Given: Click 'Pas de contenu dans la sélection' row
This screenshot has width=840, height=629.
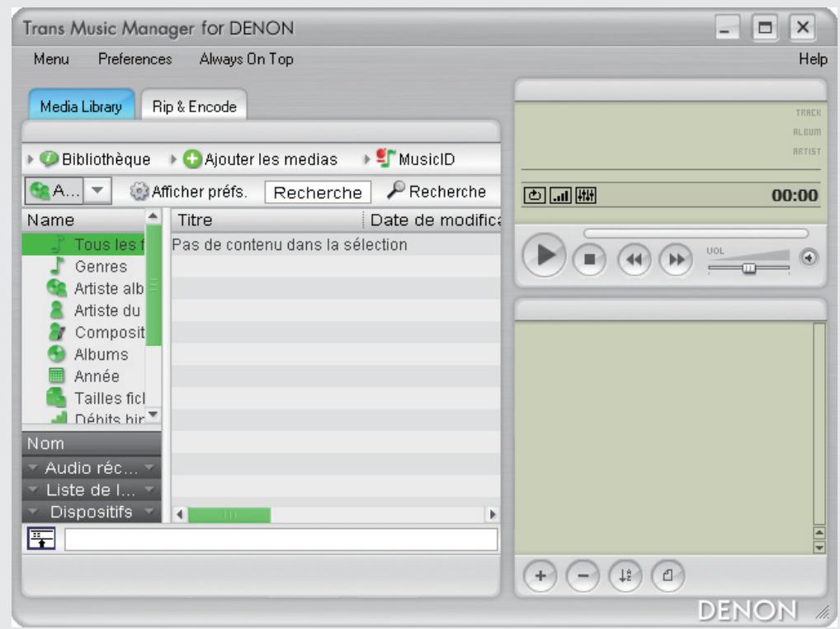Looking at the screenshot, I should pos(336,244).
